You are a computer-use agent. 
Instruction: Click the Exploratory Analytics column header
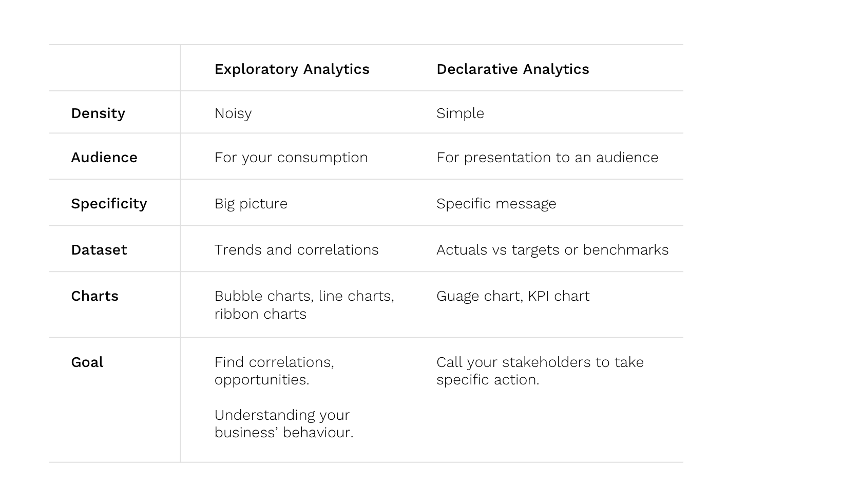(292, 69)
